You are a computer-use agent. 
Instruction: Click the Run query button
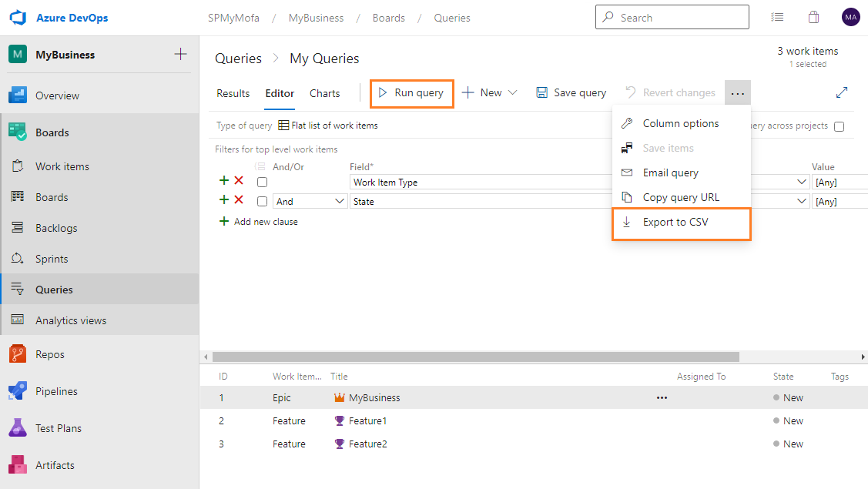[x=411, y=93]
